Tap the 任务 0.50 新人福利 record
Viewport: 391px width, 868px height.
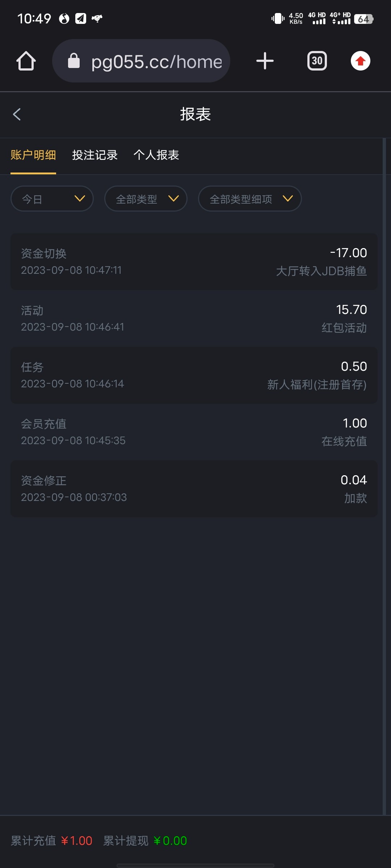(x=194, y=375)
